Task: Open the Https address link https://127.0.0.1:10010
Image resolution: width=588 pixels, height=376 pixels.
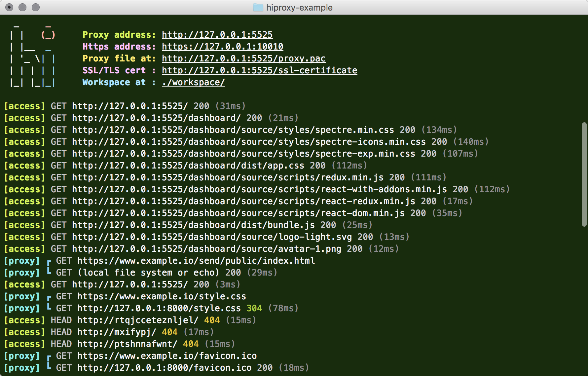Action: coord(222,47)
